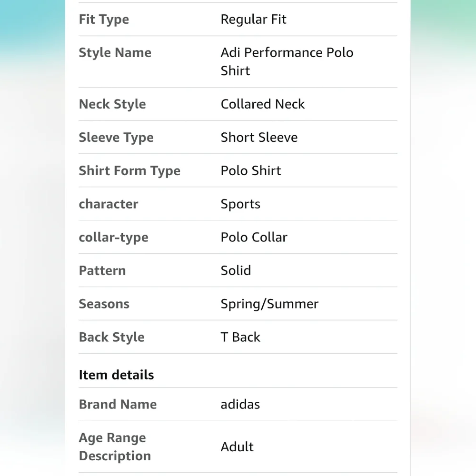Click the Adult age range value
This screenshot has width=476, height=476.
(x=237, y=447)
